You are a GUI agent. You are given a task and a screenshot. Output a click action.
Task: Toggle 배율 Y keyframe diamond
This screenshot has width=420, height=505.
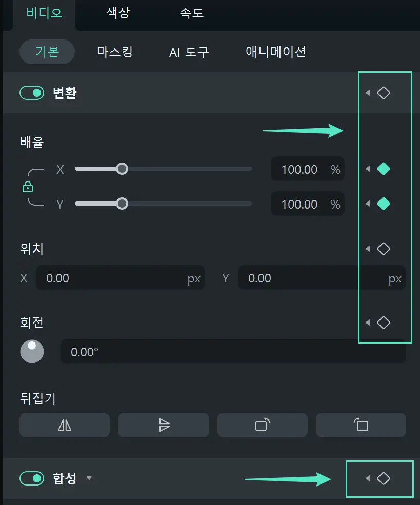(x=383, y=204)
